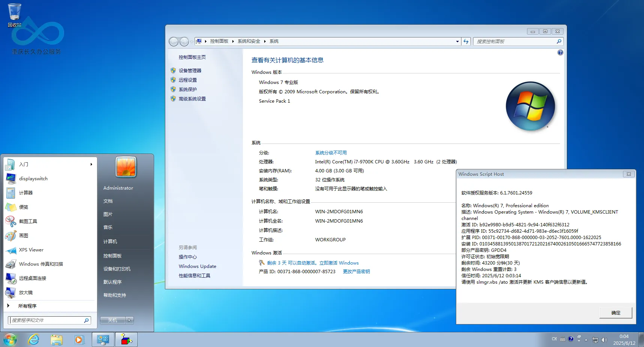Viewport: 644px width, 347px height.
Task: Launch Internet Explorer from taskbar
Action: pos(34,340)
